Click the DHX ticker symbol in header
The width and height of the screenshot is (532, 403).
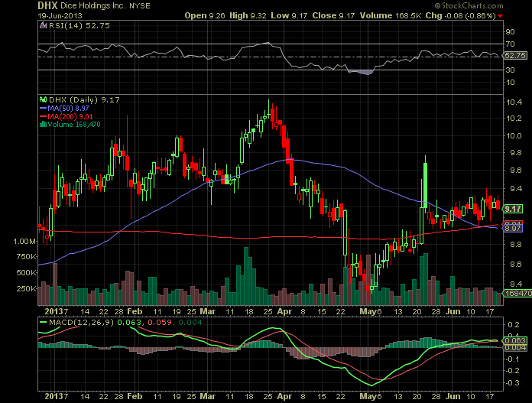click(47, 5)
